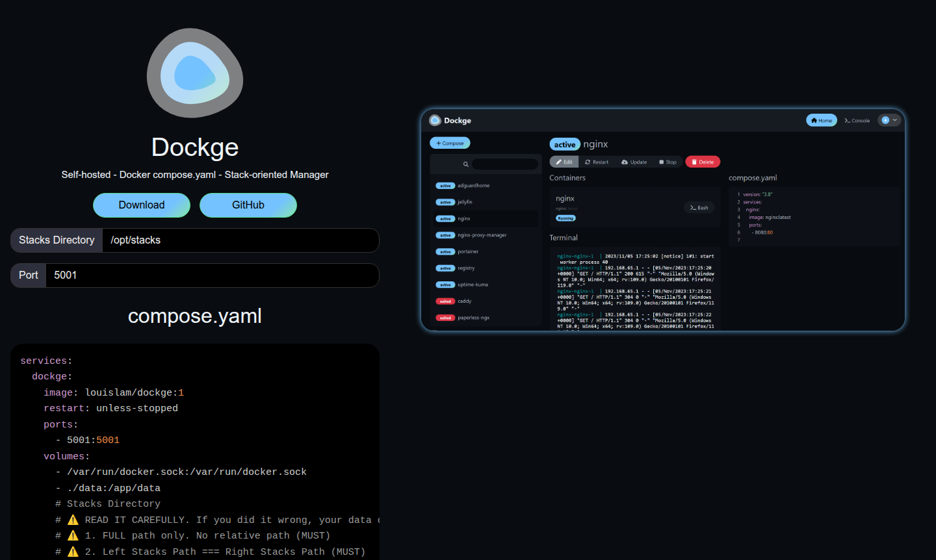Select the uptime-kuma stack
The height and width of the screenshot is (560, 936).
473,285
